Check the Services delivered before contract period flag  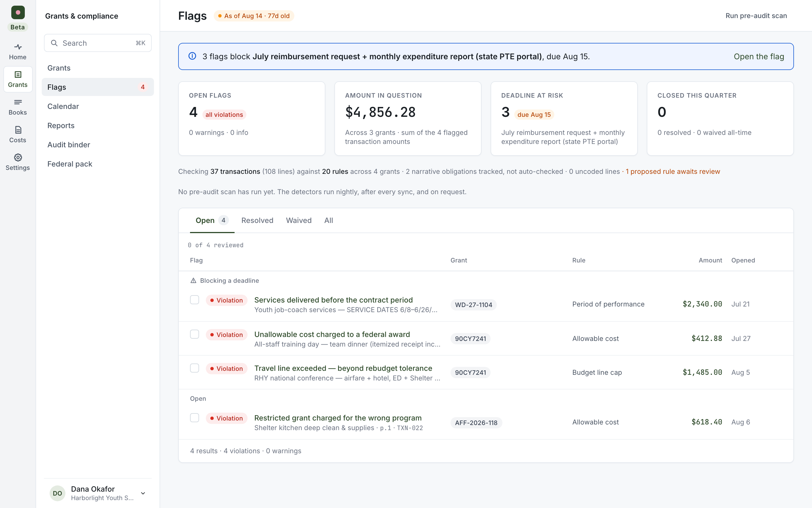click(195, 300)
